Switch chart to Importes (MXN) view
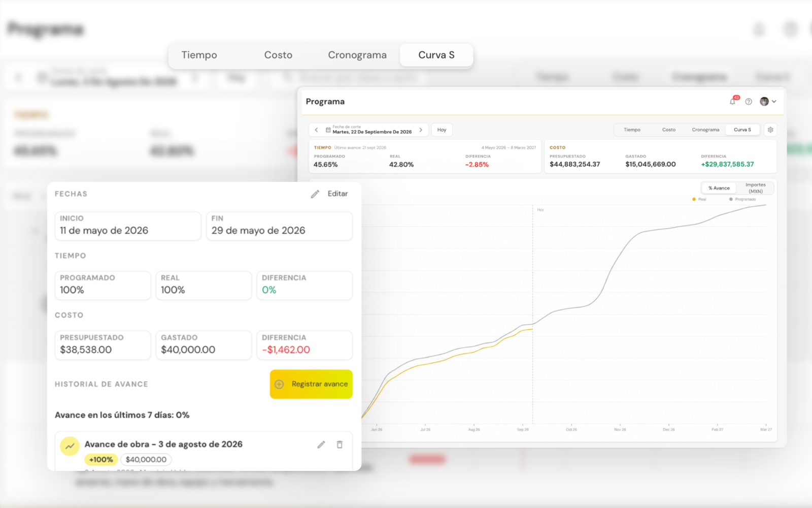The width and height of the screenshot is (812, 508). click(x=756, y=188)
